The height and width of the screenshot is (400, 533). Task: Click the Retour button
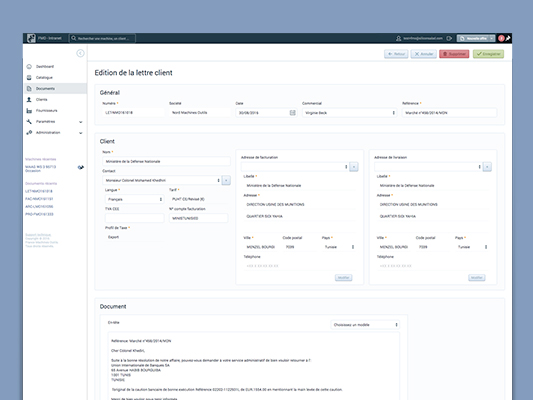[x=396, y=54]
